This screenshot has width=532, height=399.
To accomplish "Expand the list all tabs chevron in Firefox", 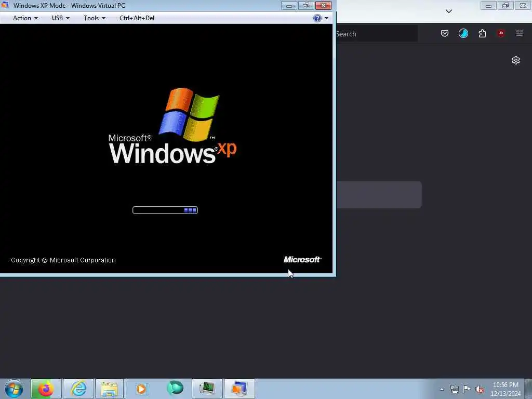I will click(x=448, y=11).
